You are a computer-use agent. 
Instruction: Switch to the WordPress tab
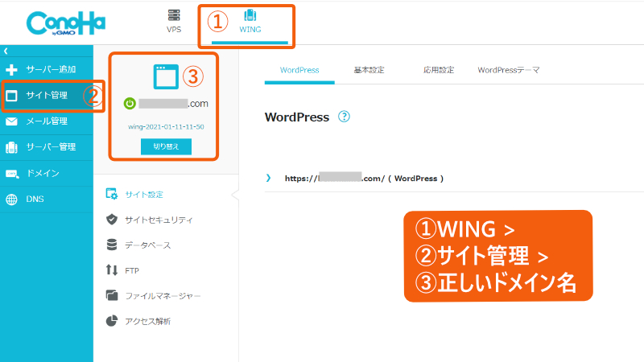click(x=299, y=70)
